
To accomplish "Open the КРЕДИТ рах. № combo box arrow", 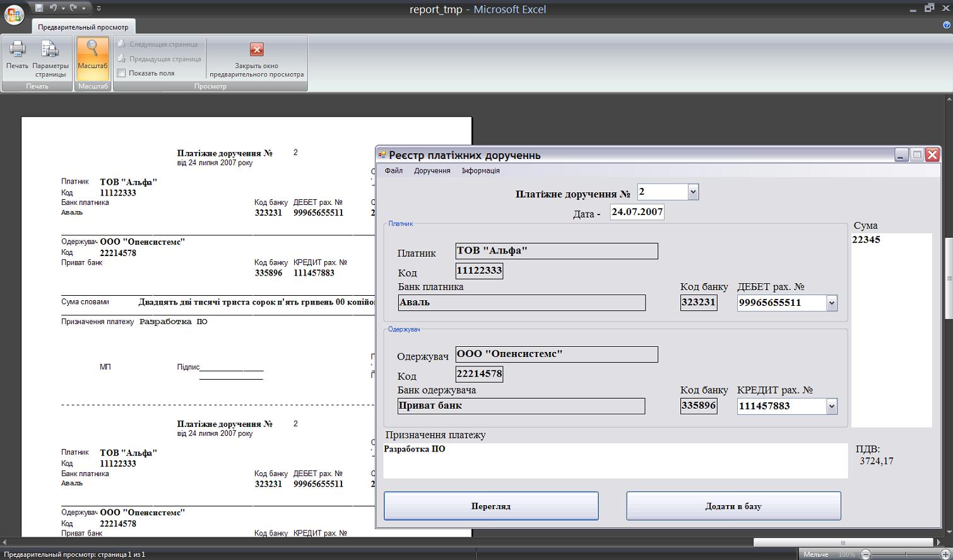I will click(x=831, y=406).
